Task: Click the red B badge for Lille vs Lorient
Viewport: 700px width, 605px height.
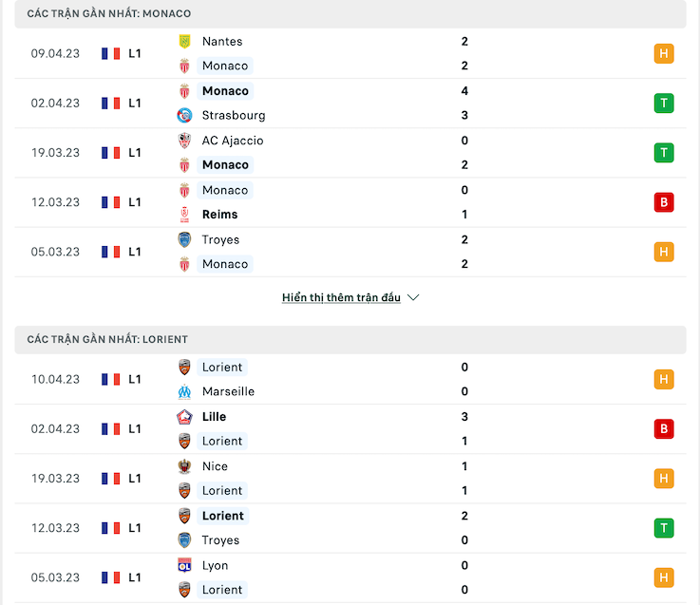Action: coord(664,428)
